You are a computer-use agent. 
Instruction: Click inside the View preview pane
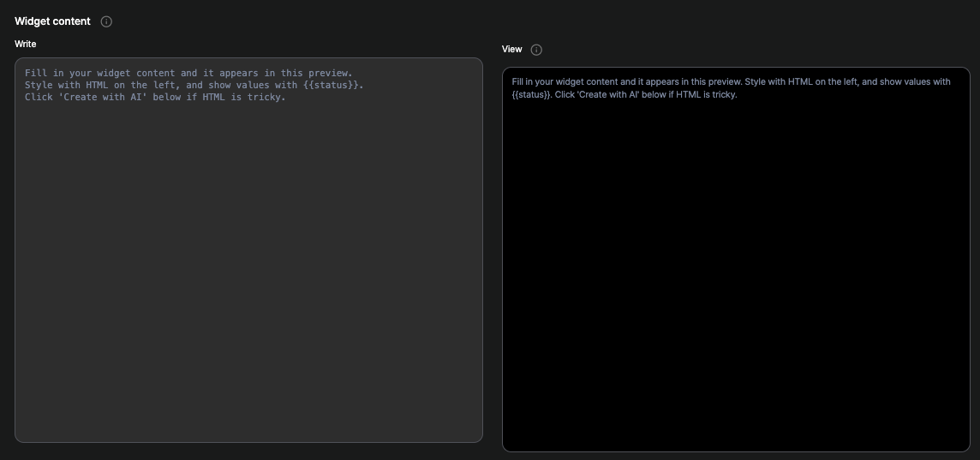pos(736,260)
